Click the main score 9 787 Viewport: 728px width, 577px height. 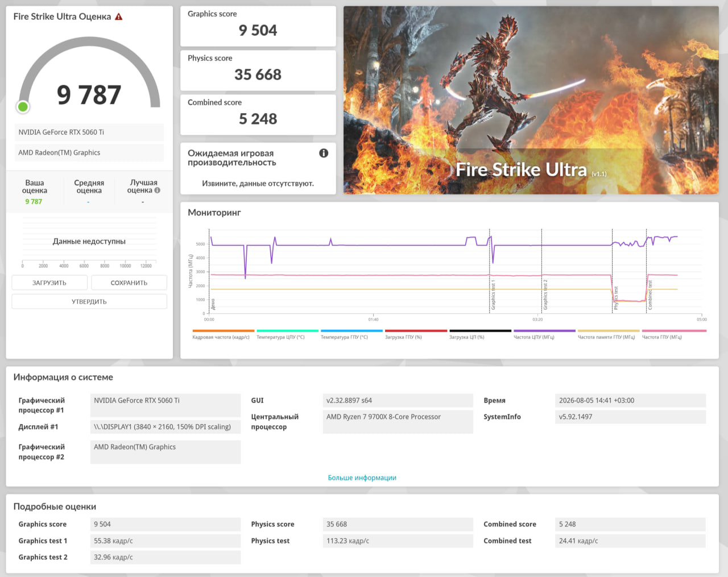(x=89, y=94)
